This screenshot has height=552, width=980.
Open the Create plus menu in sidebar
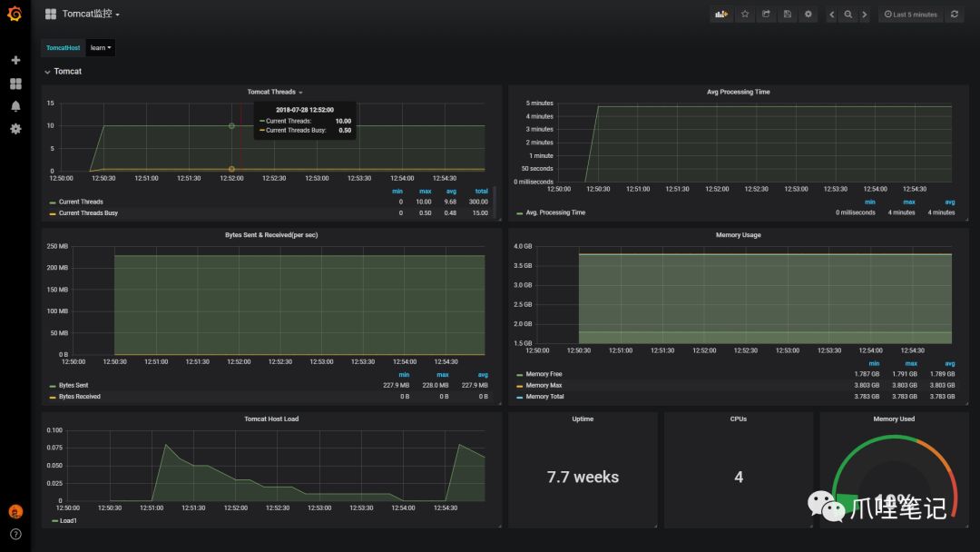click(x=15, y=60)
